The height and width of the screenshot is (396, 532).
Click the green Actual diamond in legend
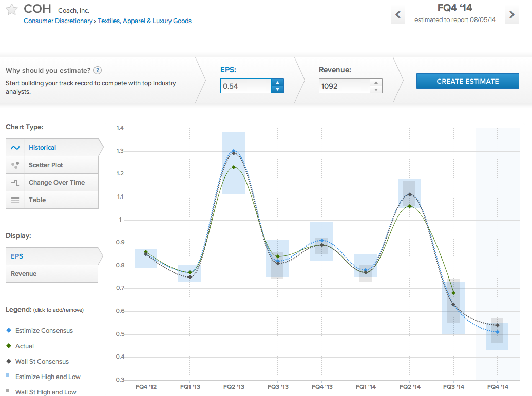coord(9,346)
